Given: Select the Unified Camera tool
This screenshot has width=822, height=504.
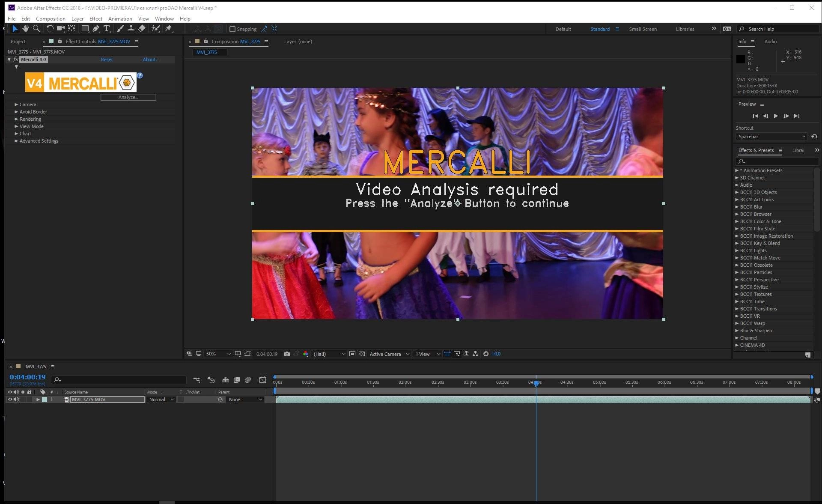Looking at the screenshot, I should [61, 29].
